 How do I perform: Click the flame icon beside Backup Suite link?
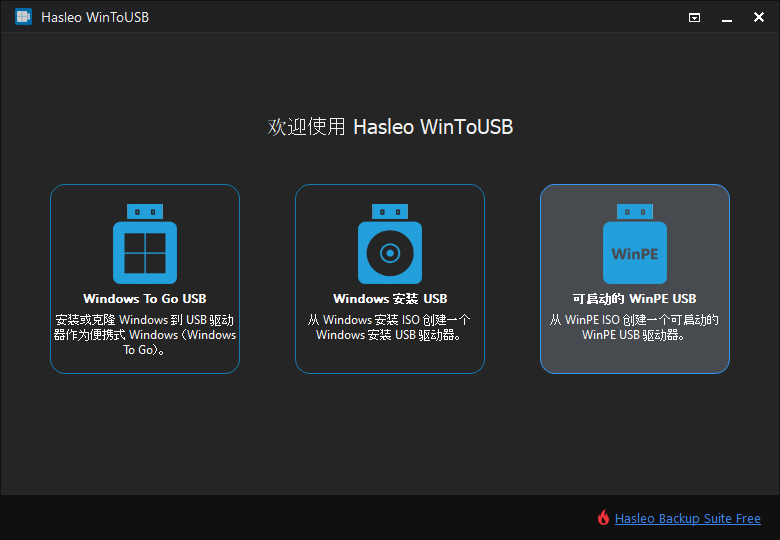pyautogui.click(x=603, y=518)
